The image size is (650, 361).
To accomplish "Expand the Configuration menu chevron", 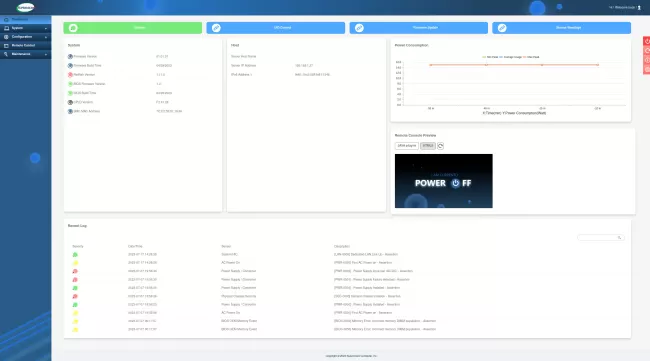I will 46,37.
